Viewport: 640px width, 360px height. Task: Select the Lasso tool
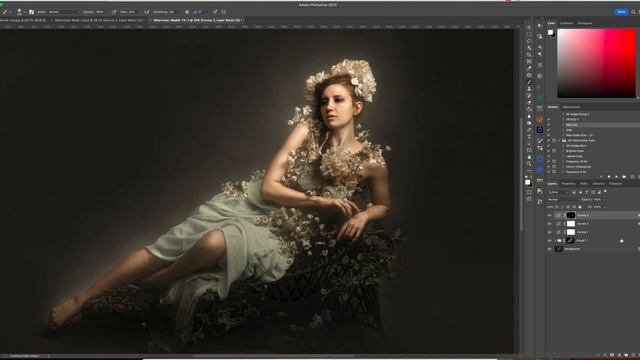click(x=529, y=41)
